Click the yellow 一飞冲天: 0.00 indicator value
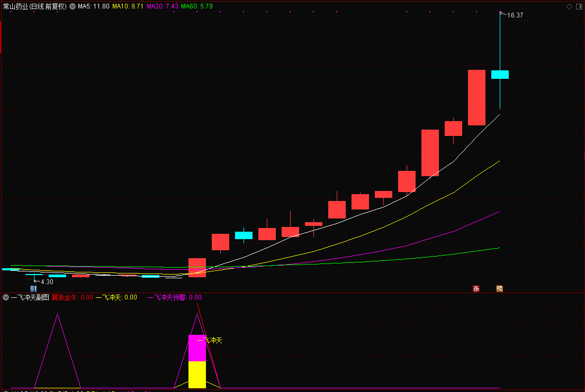 tap(116, 297)
